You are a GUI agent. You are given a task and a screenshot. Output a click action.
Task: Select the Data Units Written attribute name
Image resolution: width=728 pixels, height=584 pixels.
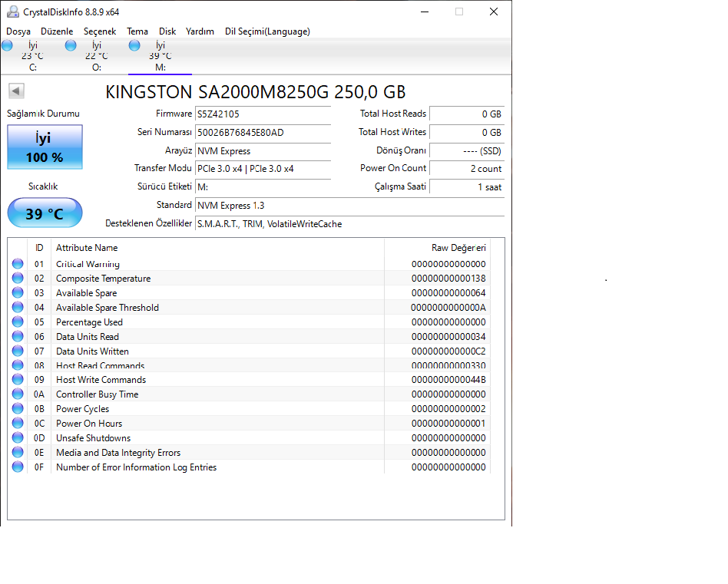pos(92,351)
